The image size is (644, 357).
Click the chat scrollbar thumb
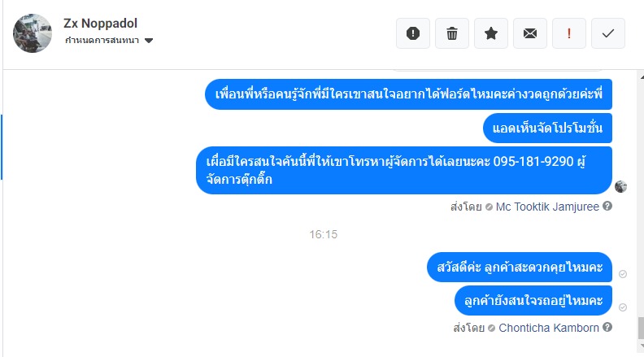(x=639, y=327)
